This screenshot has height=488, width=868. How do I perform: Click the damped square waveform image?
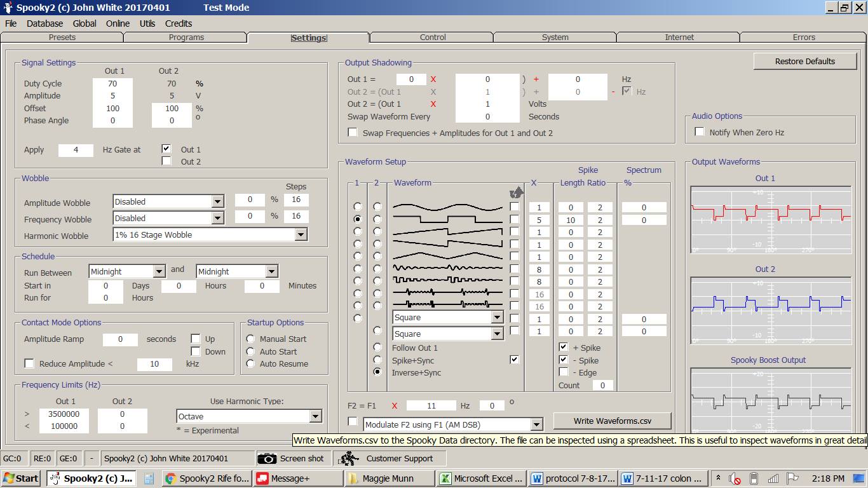(x=447, y=281)
